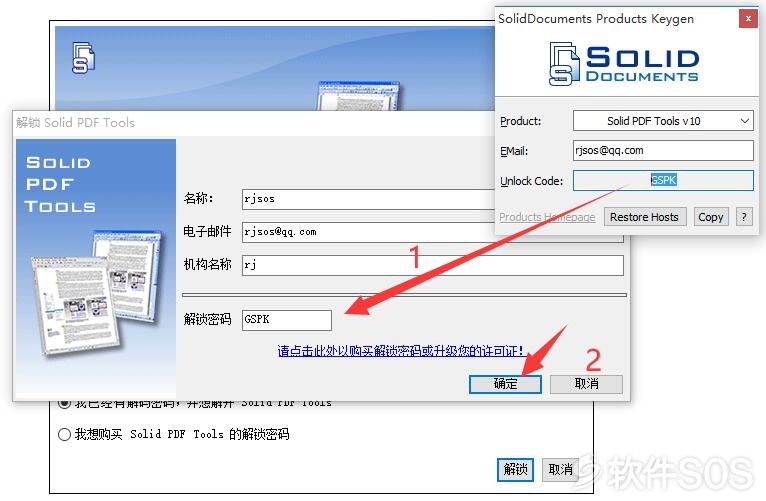Copy the unlock code with Copy button

[711, 217]
